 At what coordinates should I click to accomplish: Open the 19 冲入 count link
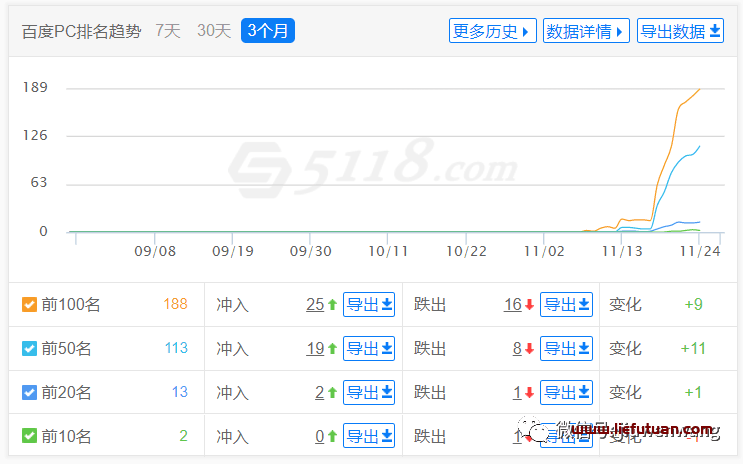pos(315,349)
